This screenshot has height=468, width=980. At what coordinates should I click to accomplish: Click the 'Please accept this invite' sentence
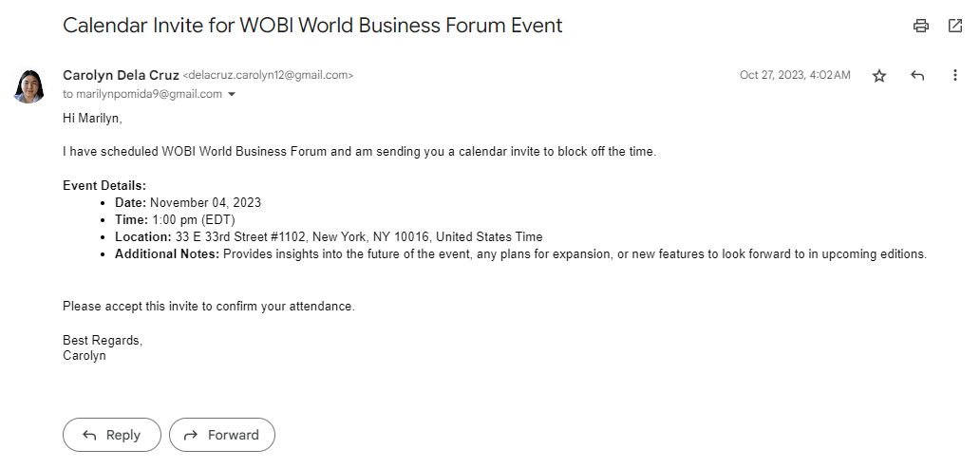click(x=208, y=307)
